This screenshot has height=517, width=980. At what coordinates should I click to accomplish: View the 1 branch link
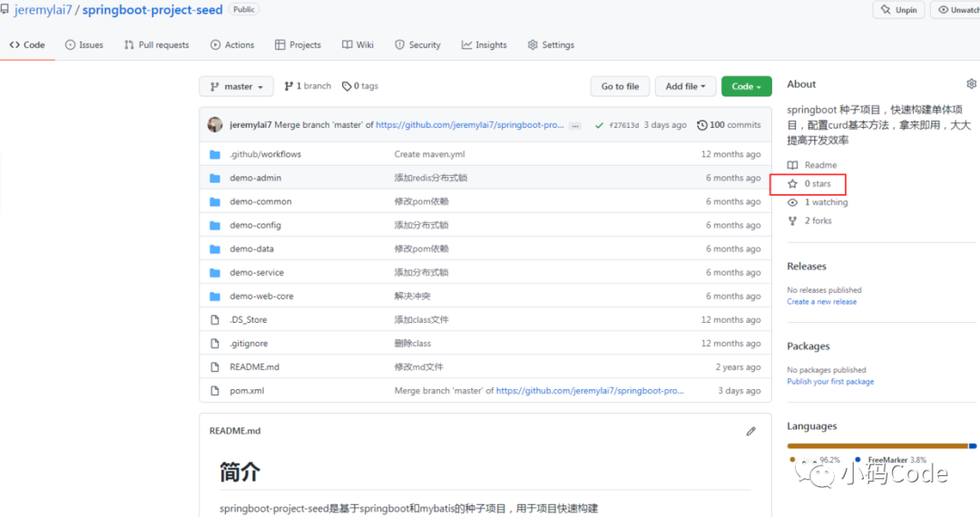click(308, 86)
